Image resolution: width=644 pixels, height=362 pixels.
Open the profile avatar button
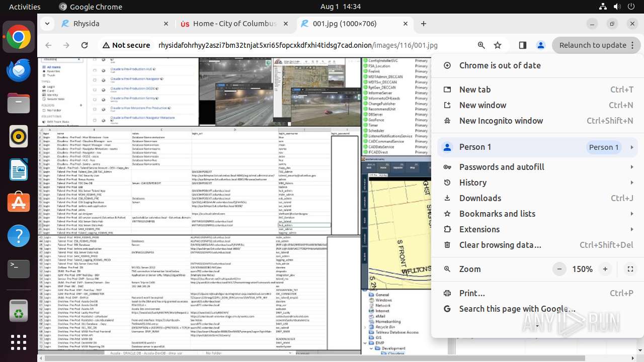pos(540,45)
